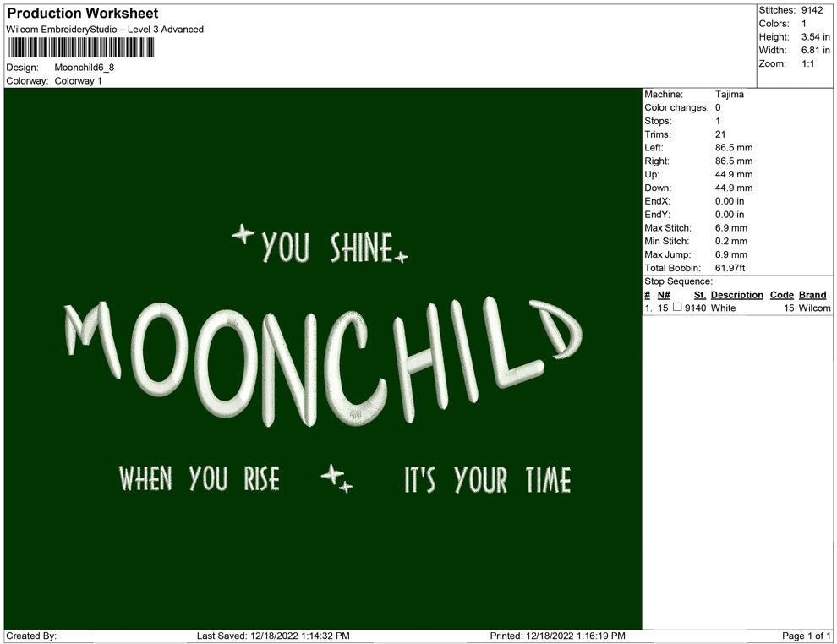Image resolution: width=837 pixels, height=644 pixels.
Task: Click the Width value '6.81 in'
Action: point(816,50)
